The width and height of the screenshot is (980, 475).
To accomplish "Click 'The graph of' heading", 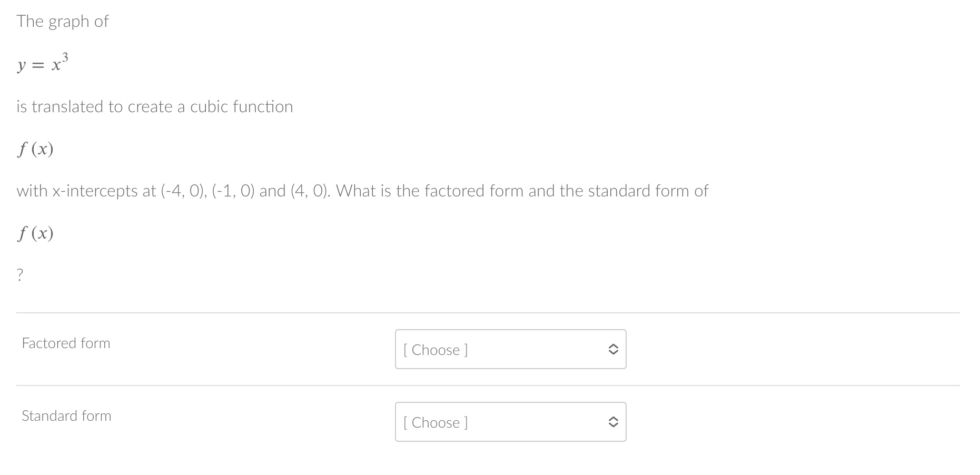I will pos(62,21).
